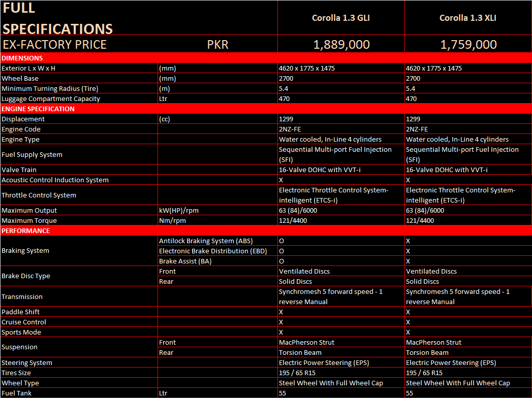Click the Minimum Turning Radius (Tire) label
Screen dimensions: 532x398
click(x=50, y=88)
